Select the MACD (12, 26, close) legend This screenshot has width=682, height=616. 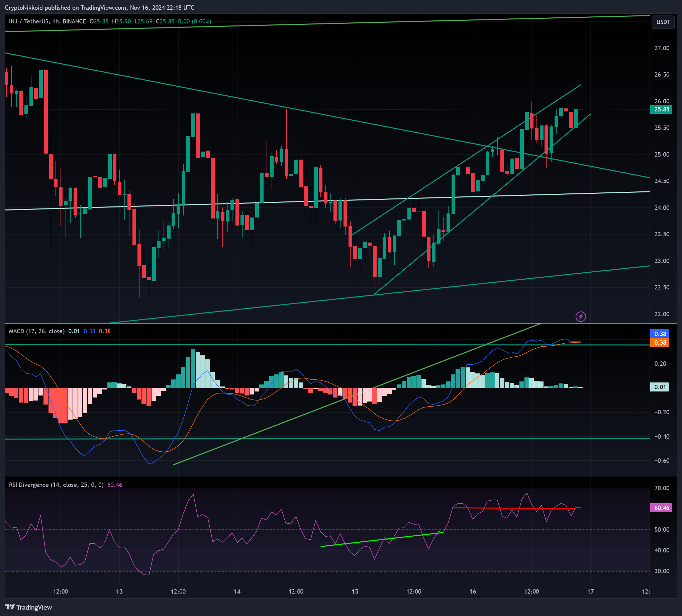tap(36, 331)
